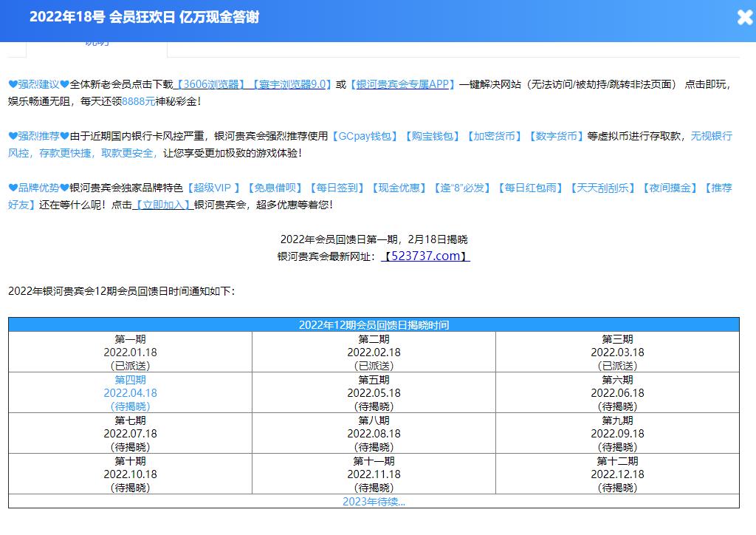
Task: Select the 加密货币 link
Action: coord(493,136)
